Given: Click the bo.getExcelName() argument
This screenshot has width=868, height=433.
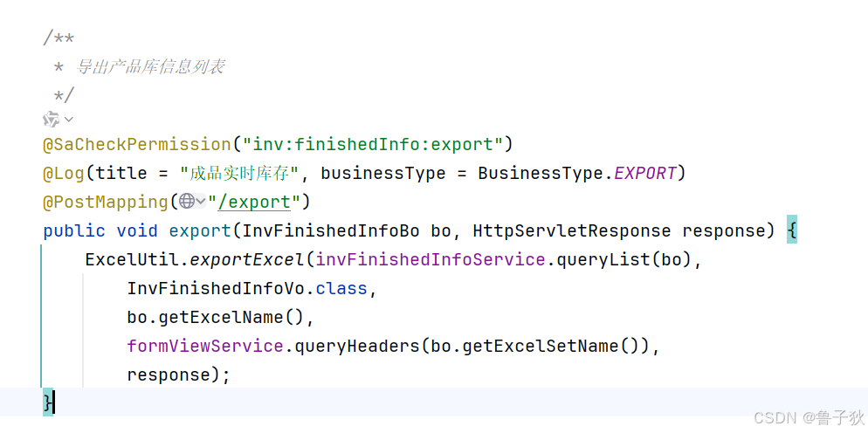Looking at the screenshot, I should (216, 317).
